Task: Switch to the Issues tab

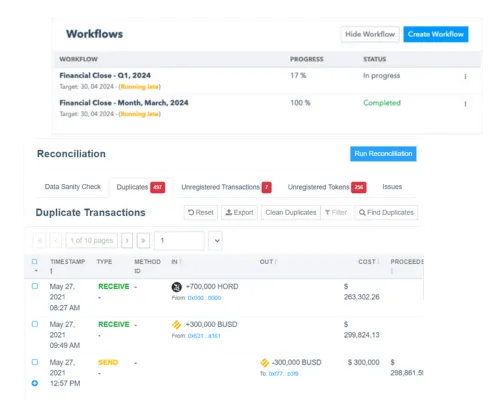Action: 392,187
